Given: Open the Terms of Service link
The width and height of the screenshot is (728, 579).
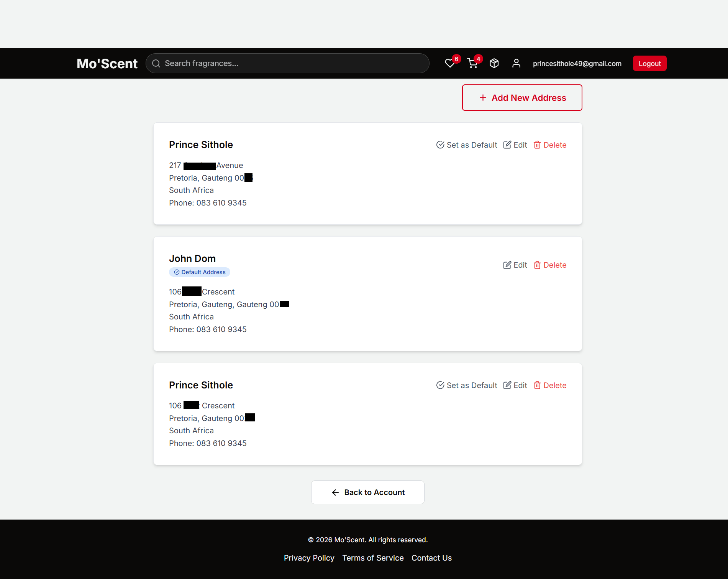Looking at the screenshot, I should pos(372,558).
